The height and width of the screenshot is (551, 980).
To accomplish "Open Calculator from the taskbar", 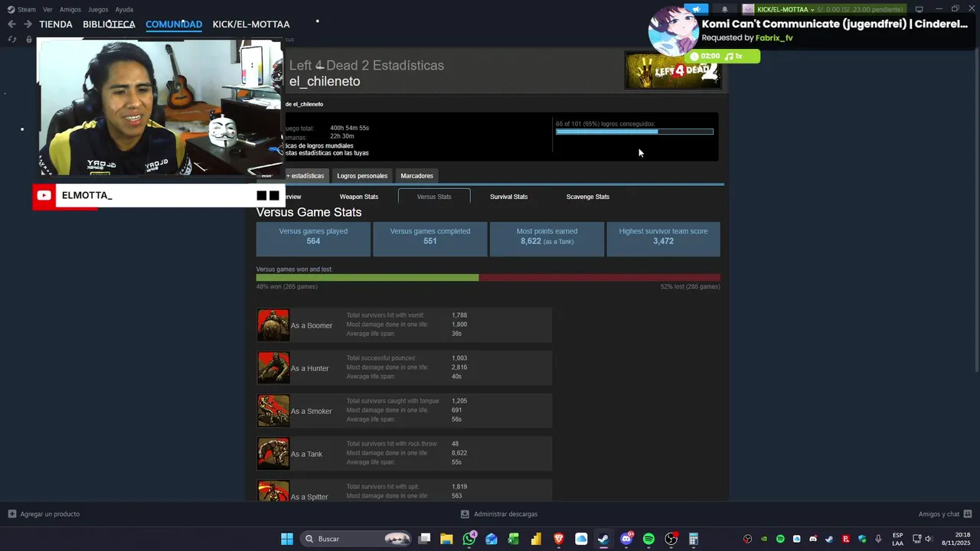I will point(694,539).
